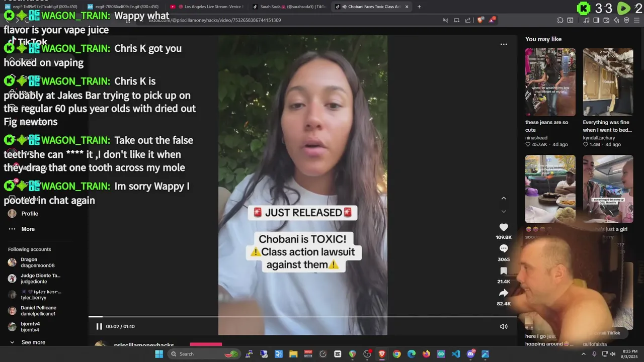Open ninashead creator name

click(536, 137)
